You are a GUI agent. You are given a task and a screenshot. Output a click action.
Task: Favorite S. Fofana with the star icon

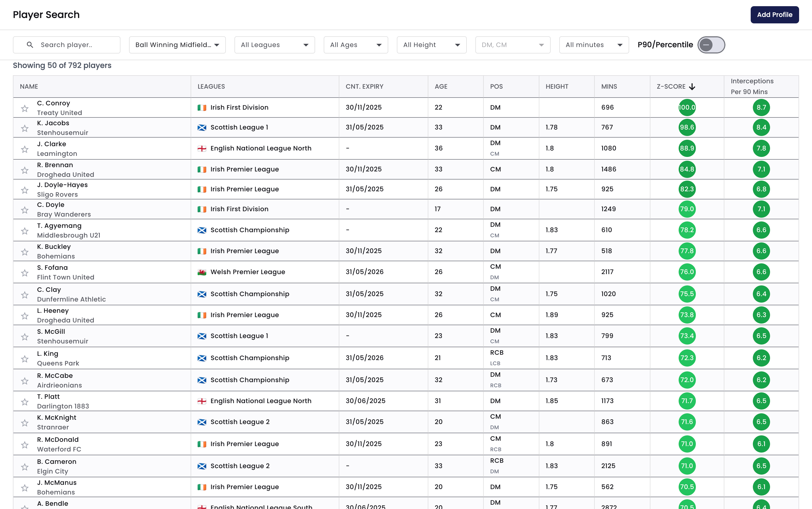pyautogui.click(x=24, y=273)
